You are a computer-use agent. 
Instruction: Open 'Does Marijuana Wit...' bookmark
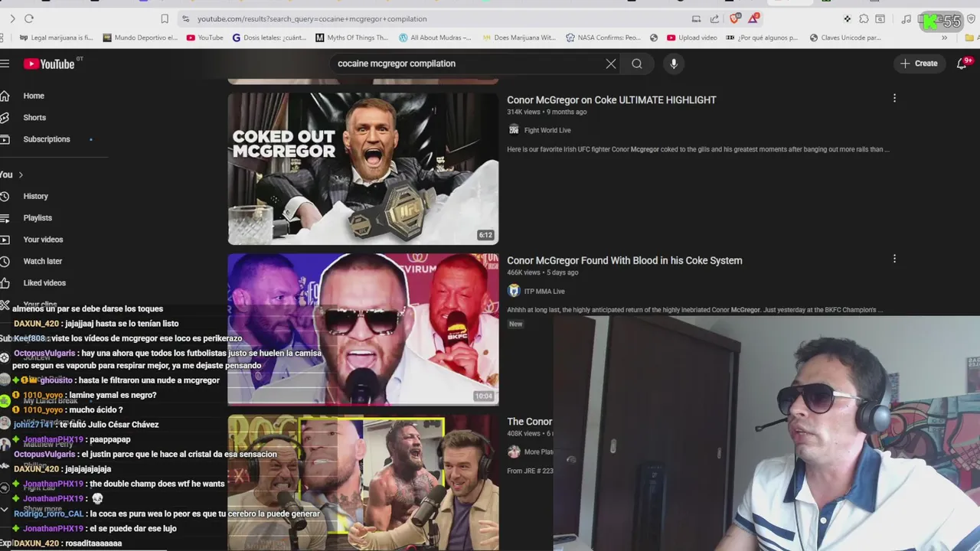pyautogui.click(x=519, y=37)
